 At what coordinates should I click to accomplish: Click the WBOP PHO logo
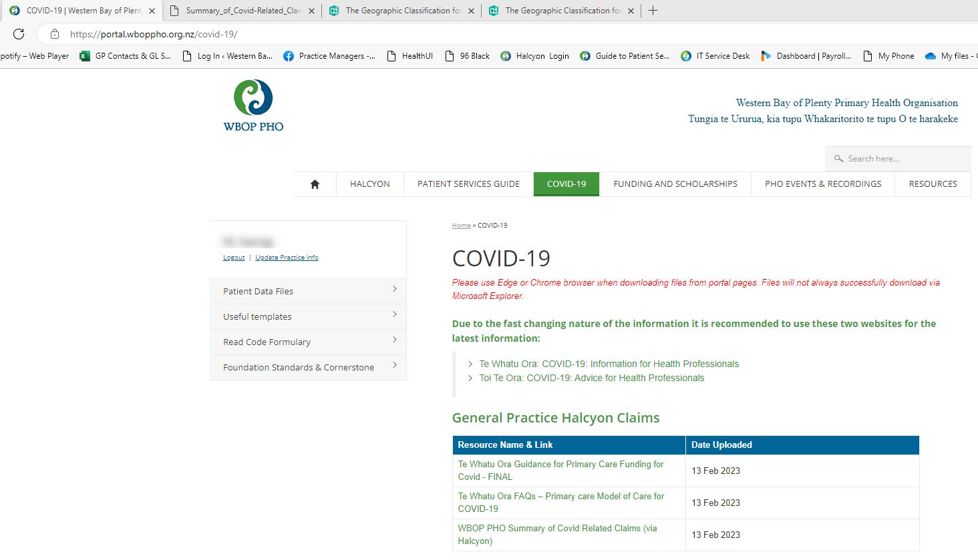[253, 105]
